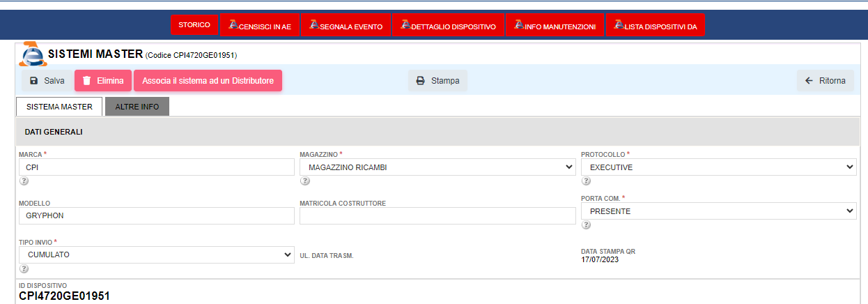Click the back arrow icon on Ritorna
This screenshot has width=868, height=304.
coord(809,81)
